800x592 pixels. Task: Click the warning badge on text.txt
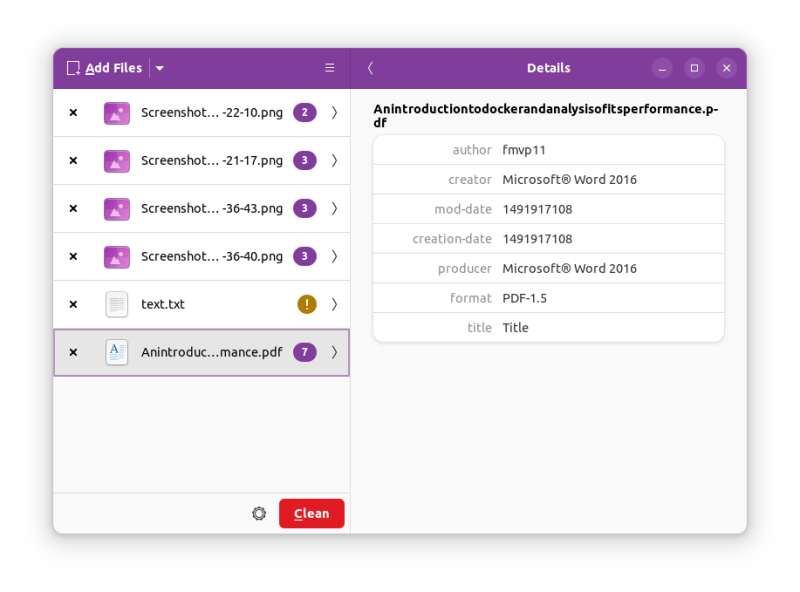306,305
